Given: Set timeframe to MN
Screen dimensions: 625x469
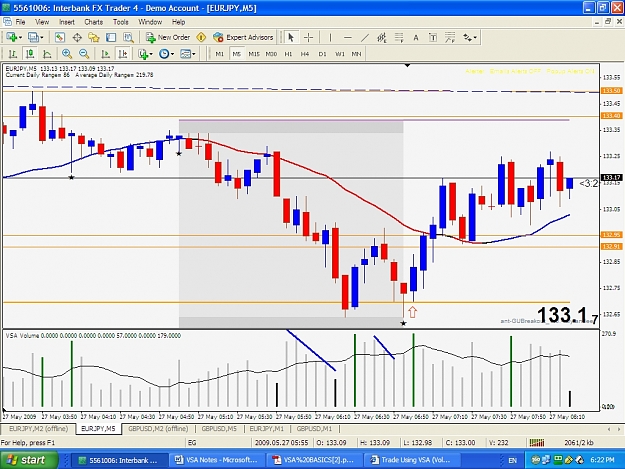Looking at the screenshot, I should pyautogui.click(x=356, y=54).
